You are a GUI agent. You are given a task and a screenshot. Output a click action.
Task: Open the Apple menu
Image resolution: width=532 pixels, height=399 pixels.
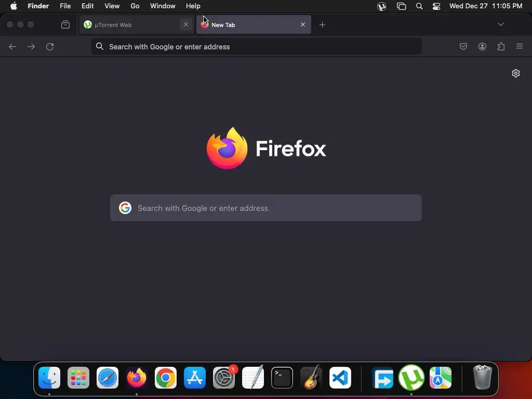point(14,6)
